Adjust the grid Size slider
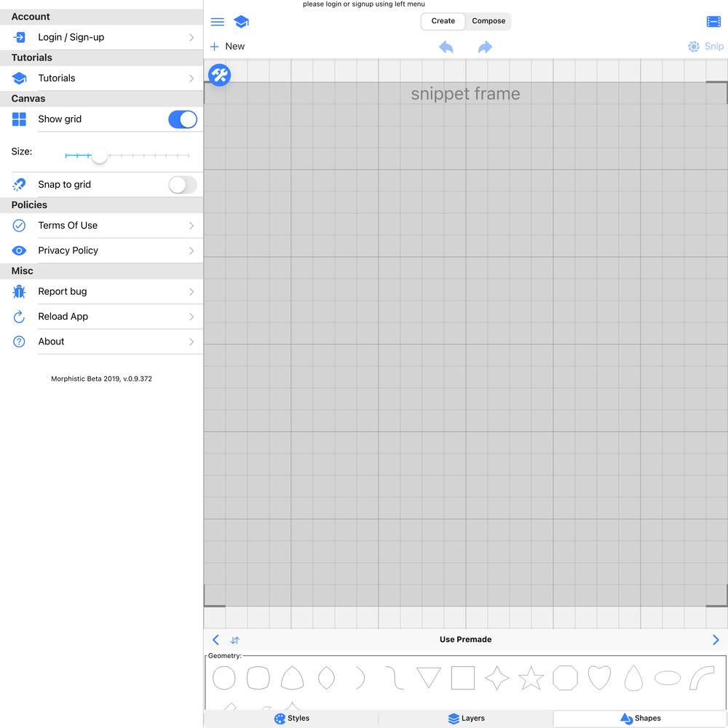The image size is (728, 728). coord(127,156)
